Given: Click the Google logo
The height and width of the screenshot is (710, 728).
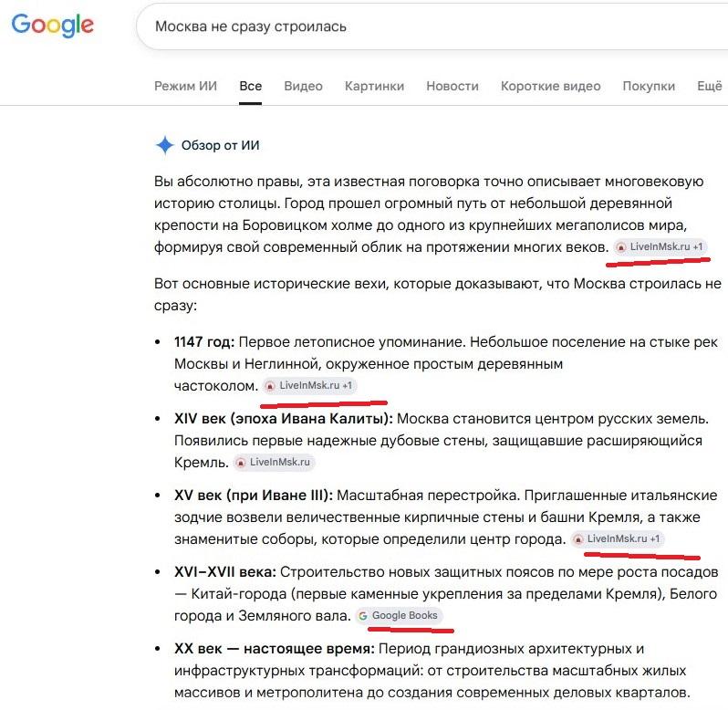Looking at the screenshot, I should (53, 25).
